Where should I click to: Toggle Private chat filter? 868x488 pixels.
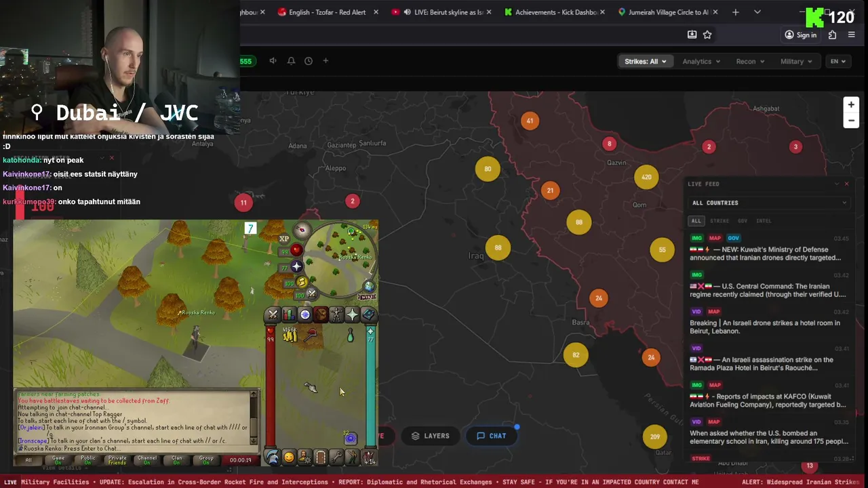[x=117, y=460]
